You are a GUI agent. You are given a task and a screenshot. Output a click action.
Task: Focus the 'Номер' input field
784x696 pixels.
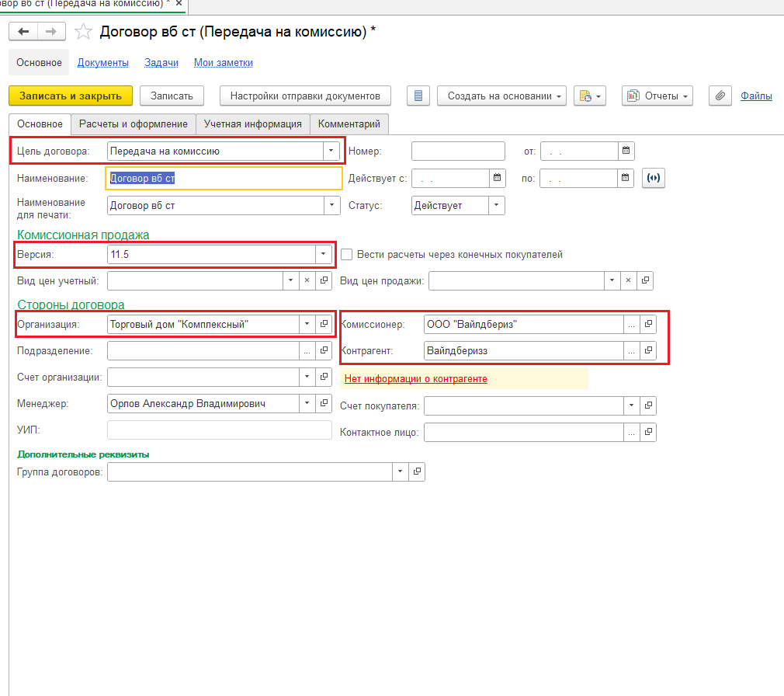tap(459, 151)
